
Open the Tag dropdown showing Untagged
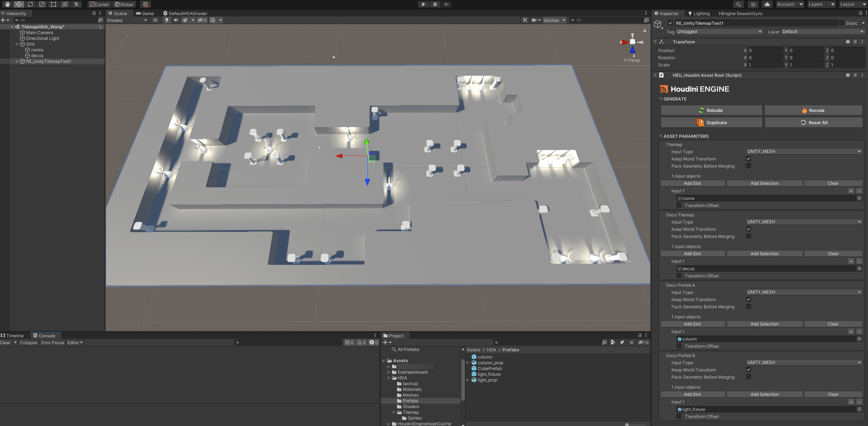click(x=719, y=32)
